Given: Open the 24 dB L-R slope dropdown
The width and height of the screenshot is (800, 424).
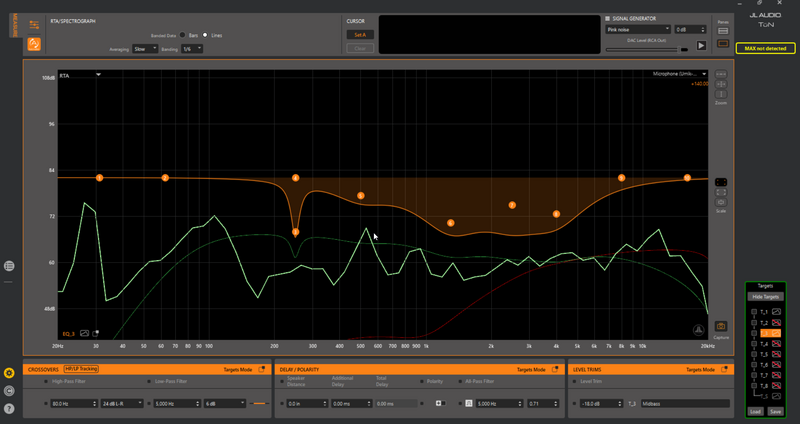Looking at the screenshot, I should (x=122, y=404).
